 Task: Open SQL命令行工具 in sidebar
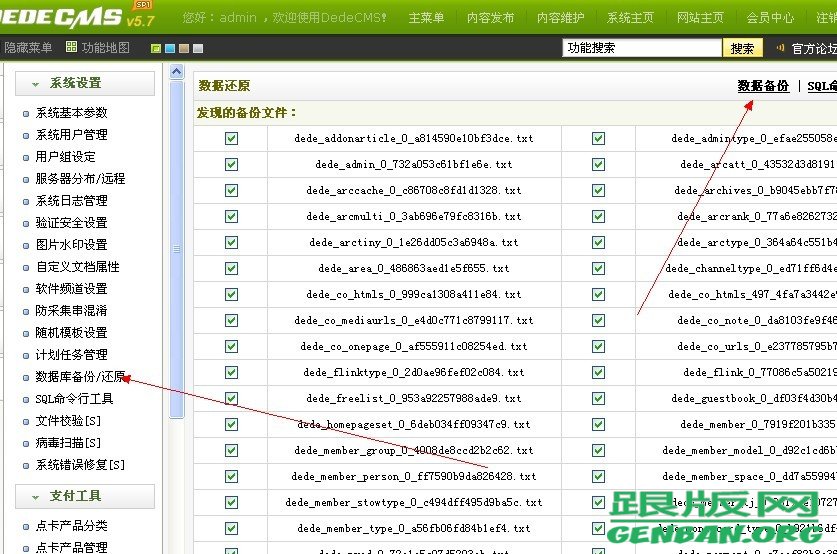tap(74, 399)
